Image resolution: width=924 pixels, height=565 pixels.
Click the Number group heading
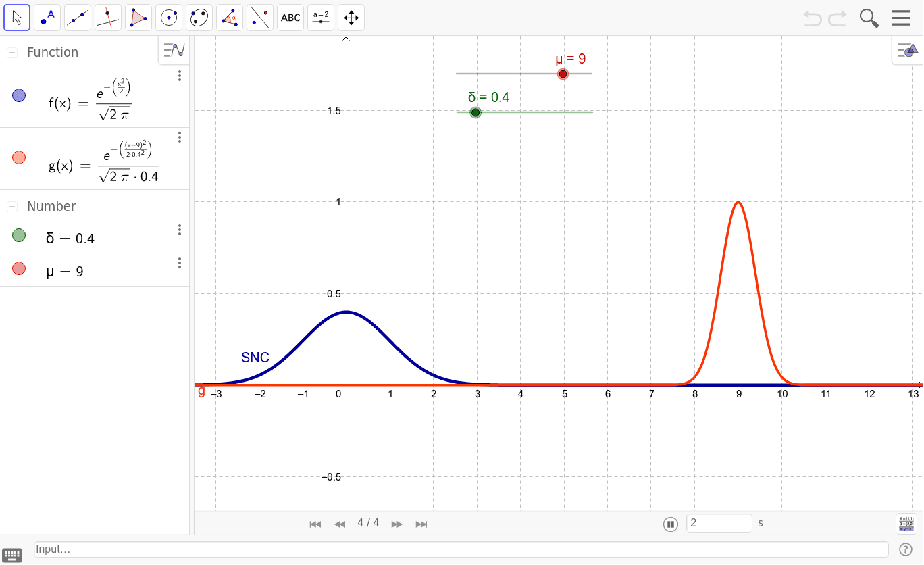(51, 206)
